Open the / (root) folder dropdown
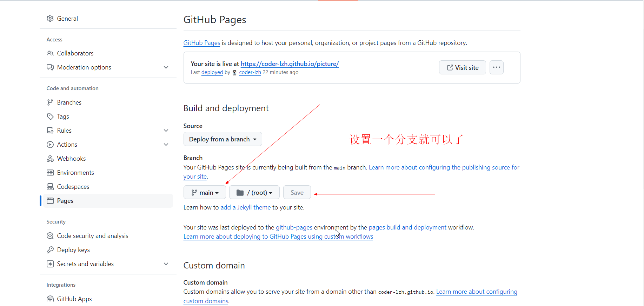Viewport: 644px width, 306px height. click(254, 193)
